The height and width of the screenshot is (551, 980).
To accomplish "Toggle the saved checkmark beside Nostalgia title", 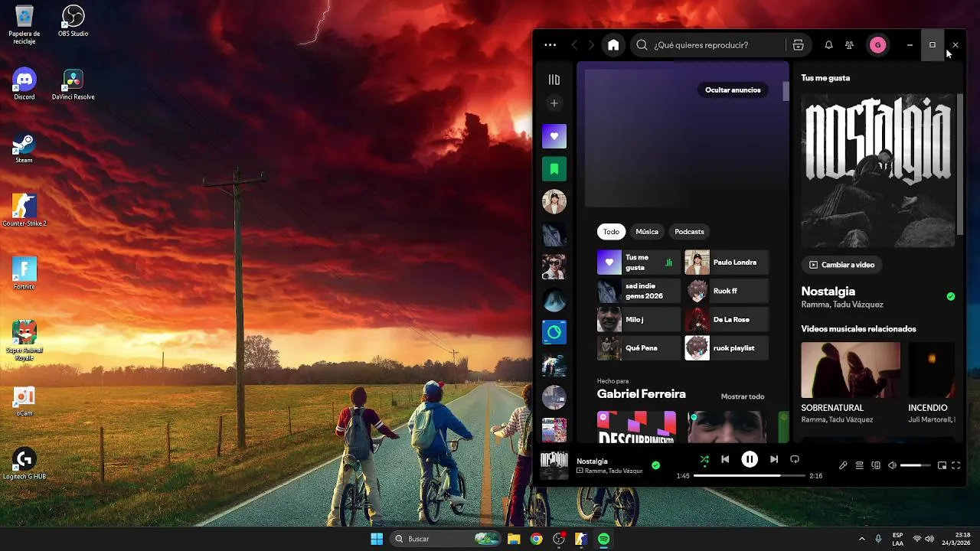I will coord(951,296).
